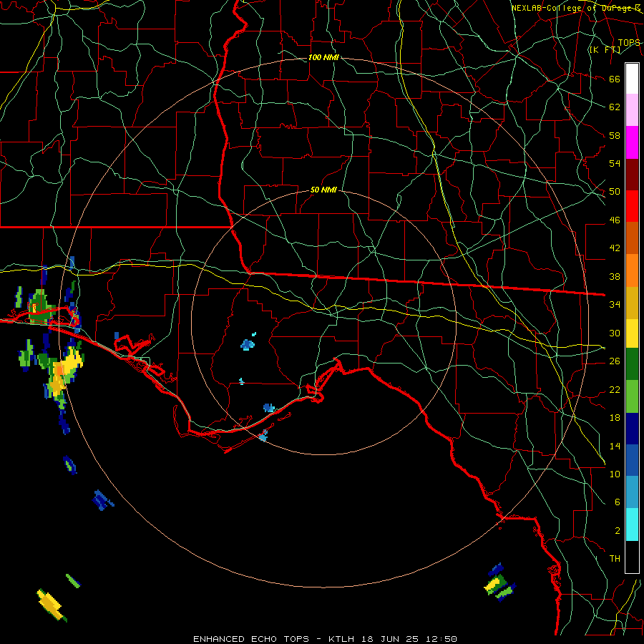Click the "30" legend value
The image size is (644, 644).
[615, 333]
